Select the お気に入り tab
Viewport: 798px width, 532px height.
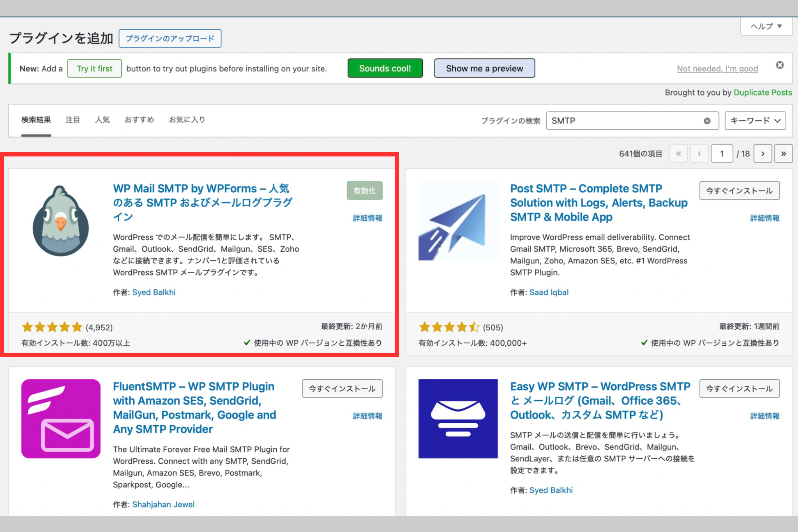point(187,120)
